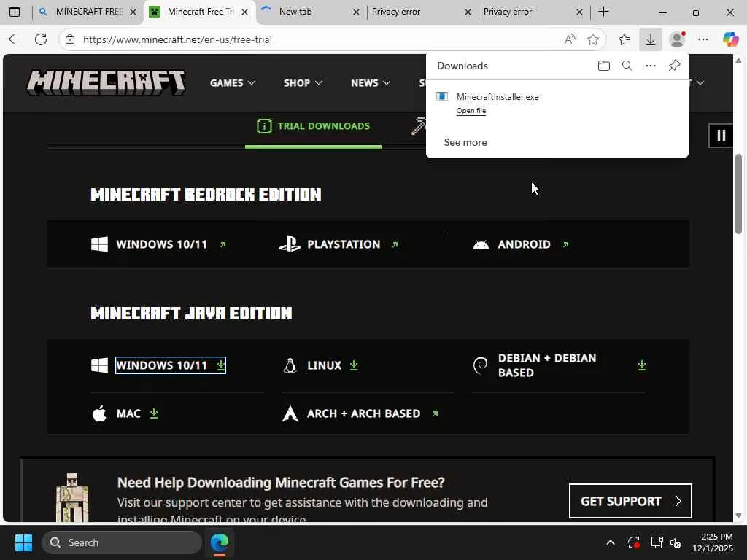Launch Copilot sidebar icon
The width and height of the screenshot is (747, 560).
tap(730, 39)
